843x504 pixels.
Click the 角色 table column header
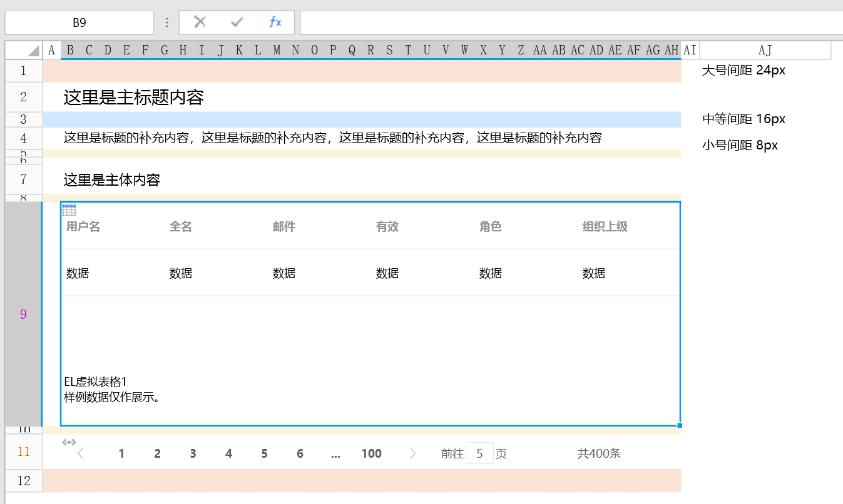491,226
